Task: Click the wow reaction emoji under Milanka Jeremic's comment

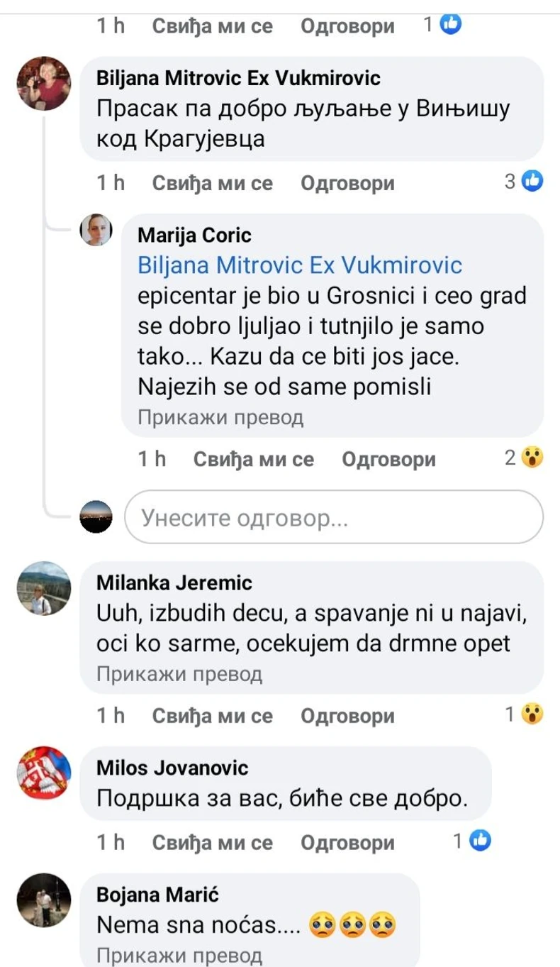Action: click(x=532, y=715)
